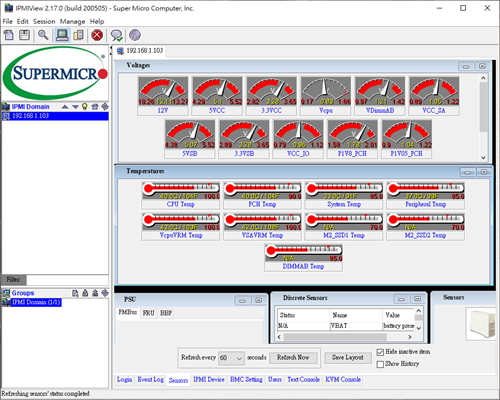Click the Filter input field
This screenshot has width=500, height=400.
click(x=67, y=280)
